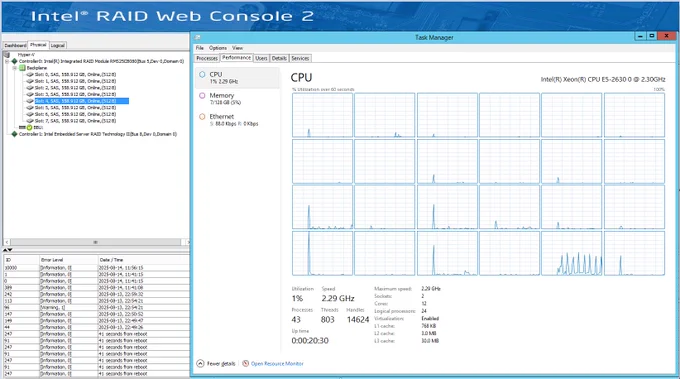Select Slot 7 SAS drive row
The image size is (680, 379).
75,121
